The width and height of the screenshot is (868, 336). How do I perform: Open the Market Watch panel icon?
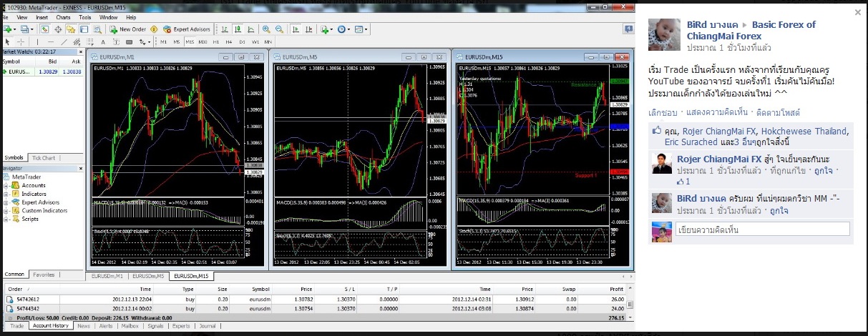(45, 29)
